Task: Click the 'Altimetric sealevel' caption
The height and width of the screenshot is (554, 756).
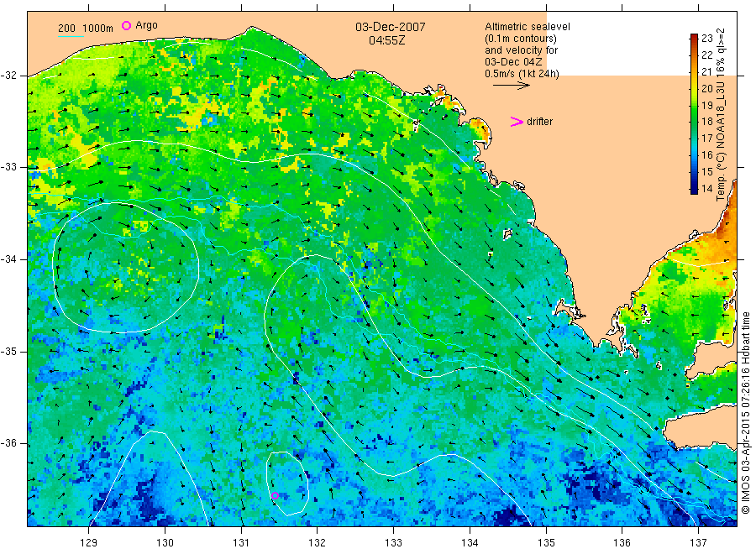Action: click(527, 27)
